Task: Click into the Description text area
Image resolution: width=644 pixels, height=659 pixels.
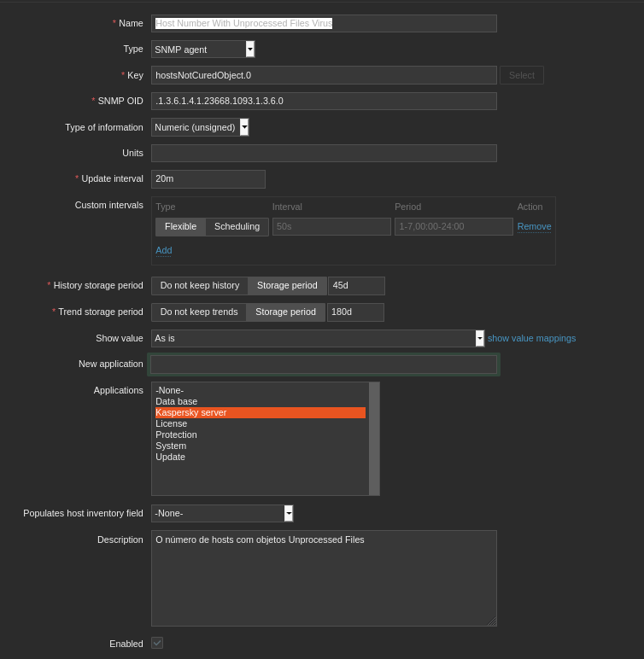Action: pos(324,578)
